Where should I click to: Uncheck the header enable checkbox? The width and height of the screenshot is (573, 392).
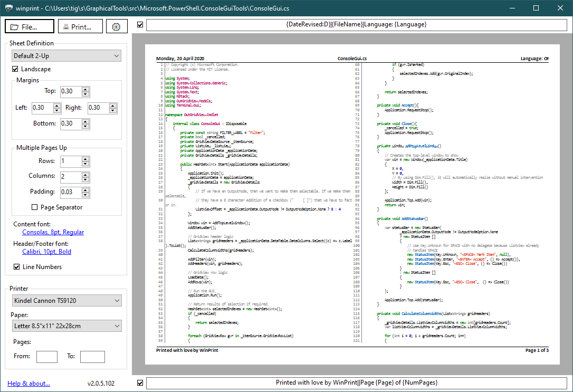click(140, 25)
